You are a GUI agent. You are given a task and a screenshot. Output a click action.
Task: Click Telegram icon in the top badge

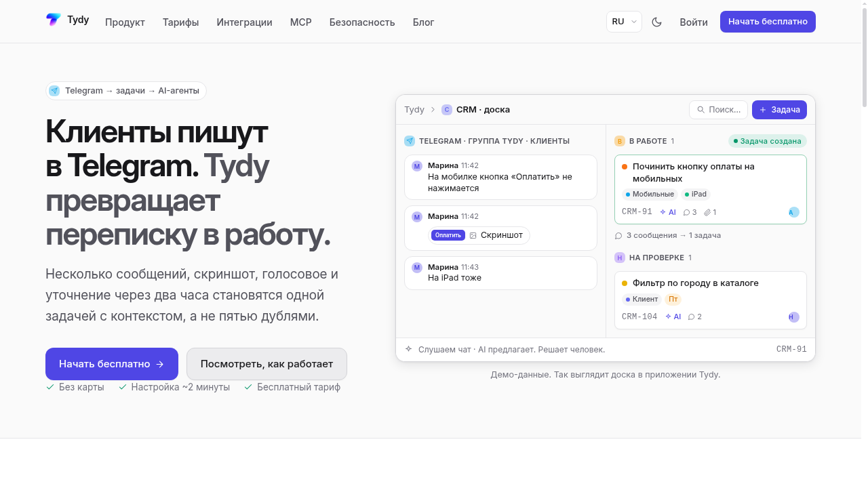click(54, 91)
